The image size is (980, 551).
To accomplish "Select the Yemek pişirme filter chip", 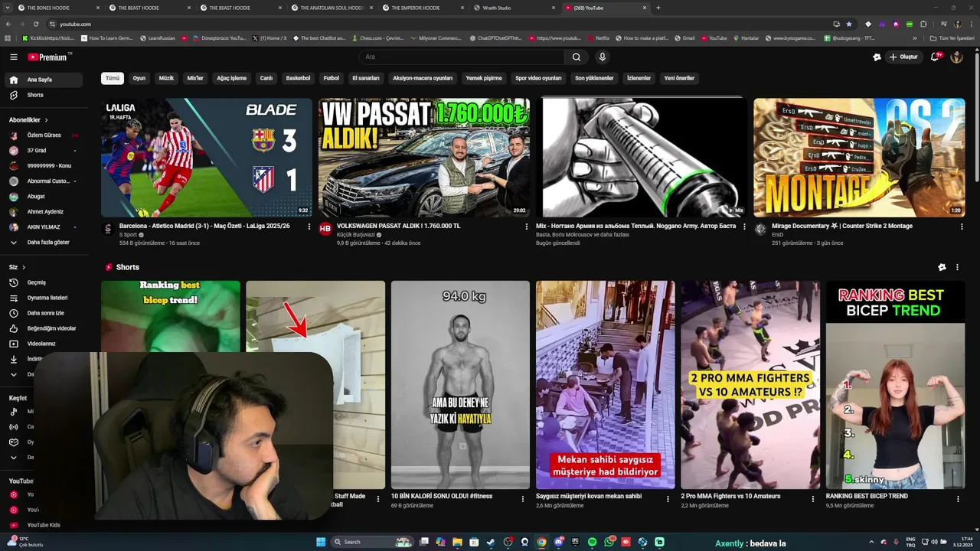I will (x=484, y=78).
